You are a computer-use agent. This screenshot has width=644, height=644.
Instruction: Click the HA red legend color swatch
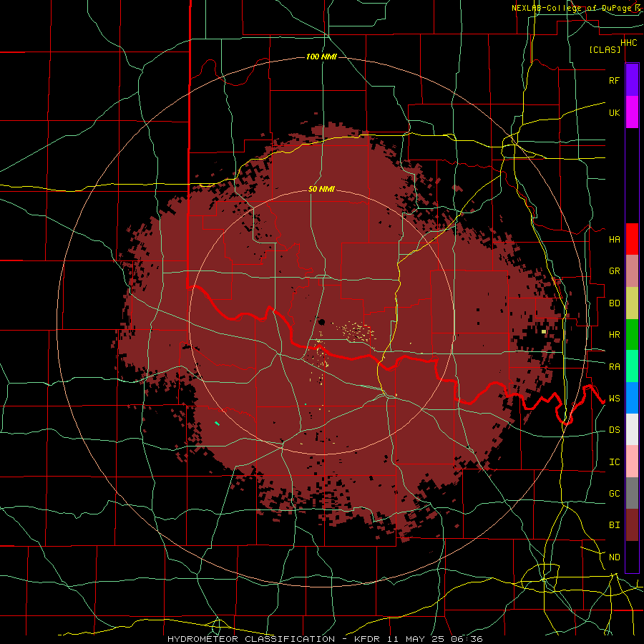tap(632, 239)
